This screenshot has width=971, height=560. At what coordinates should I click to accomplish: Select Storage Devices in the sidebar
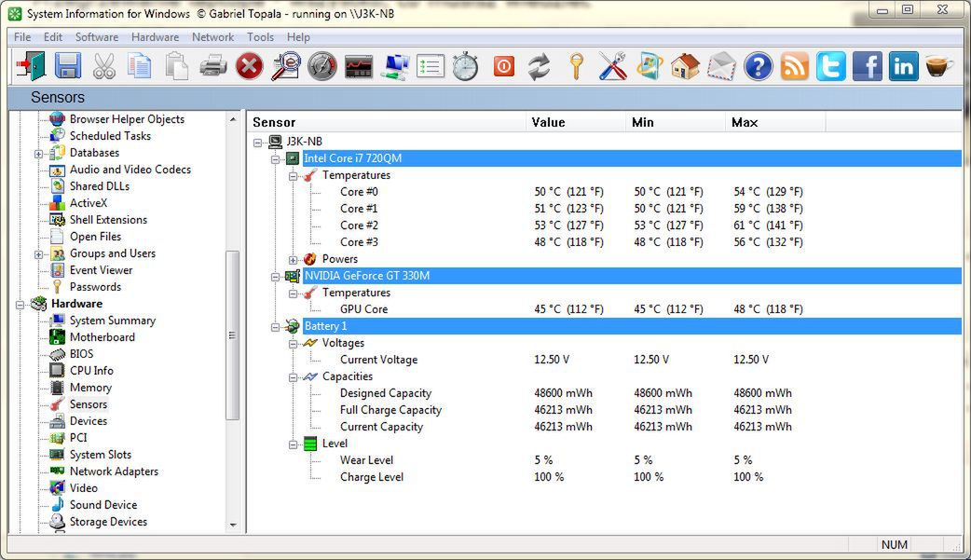[x=108, y=522]
